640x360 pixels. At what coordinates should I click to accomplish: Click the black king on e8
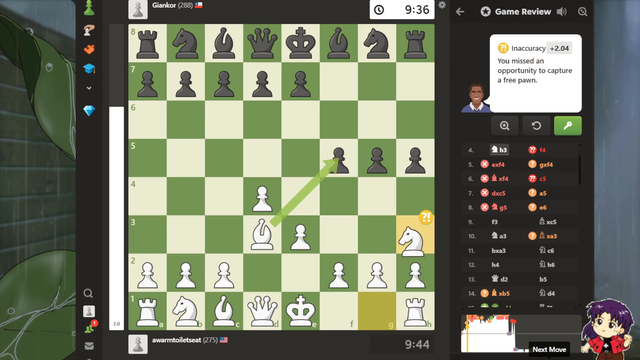tap(300, 43)
